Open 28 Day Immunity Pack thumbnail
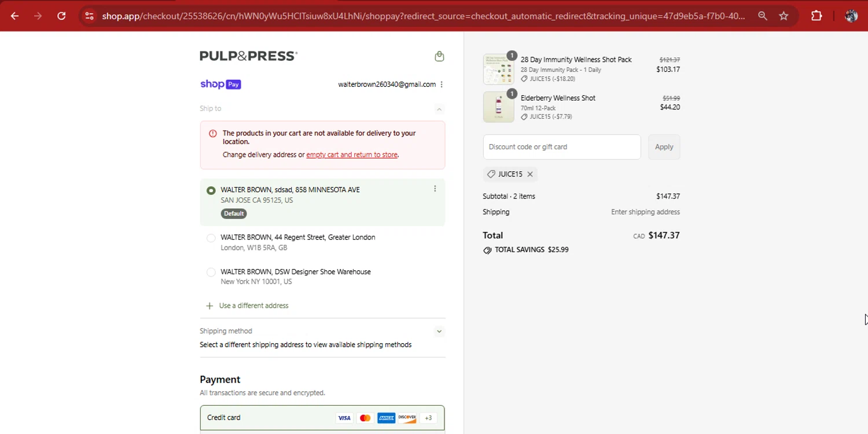 pyautogui.click(x=498, y=69)
